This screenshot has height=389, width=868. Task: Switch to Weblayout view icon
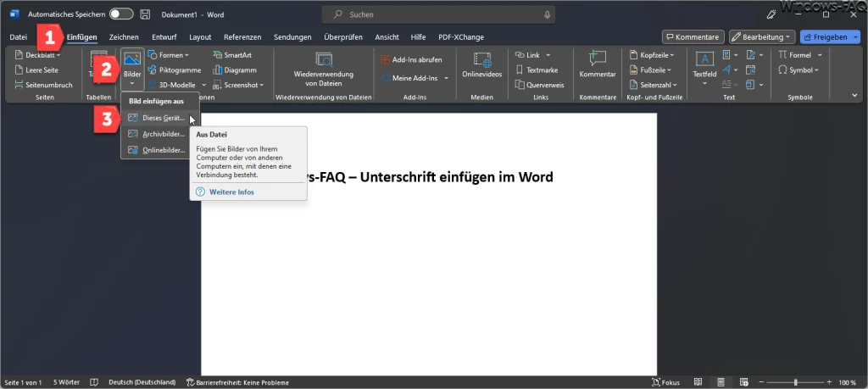pyautogui.click(x=744, y=382)
